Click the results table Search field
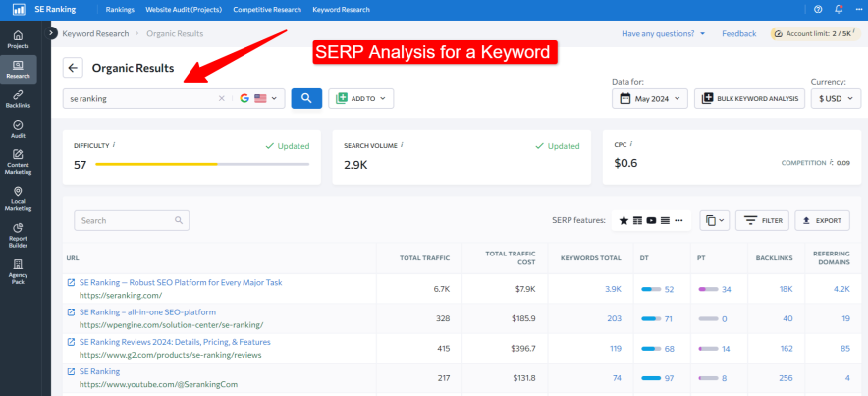This screenshot has width=868, height=396. point(132,220)
